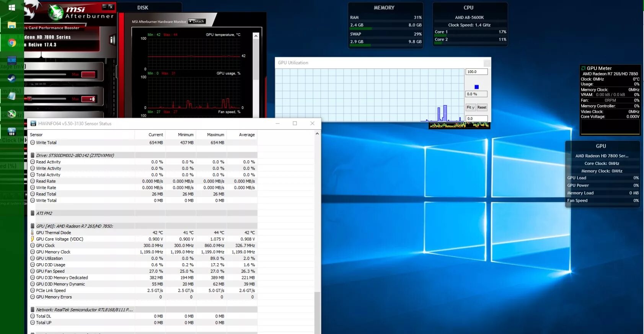Image resolution: width=644 pixels, height=334 pixels.
Task: Click the small multicolor graph thumbnail under GPU Utilization
Action: click(459, 125)
